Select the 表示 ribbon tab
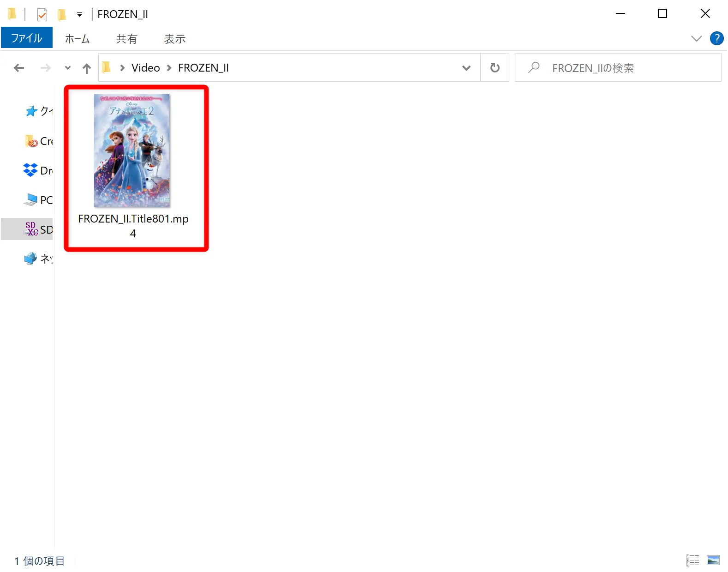Viewport: 728px width, 572px height. coord(175,39)
